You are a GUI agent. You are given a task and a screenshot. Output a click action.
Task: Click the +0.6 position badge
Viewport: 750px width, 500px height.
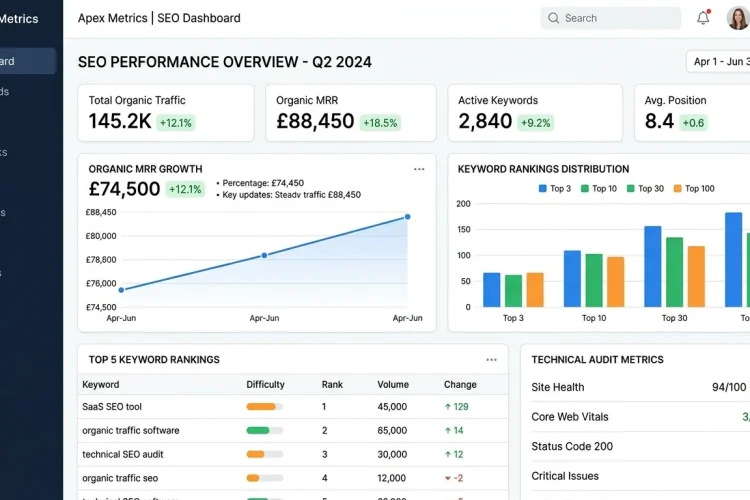coord(693,123)
